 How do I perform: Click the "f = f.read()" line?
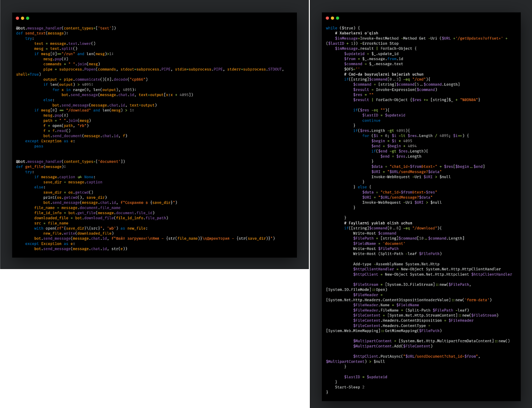point(57,131)
